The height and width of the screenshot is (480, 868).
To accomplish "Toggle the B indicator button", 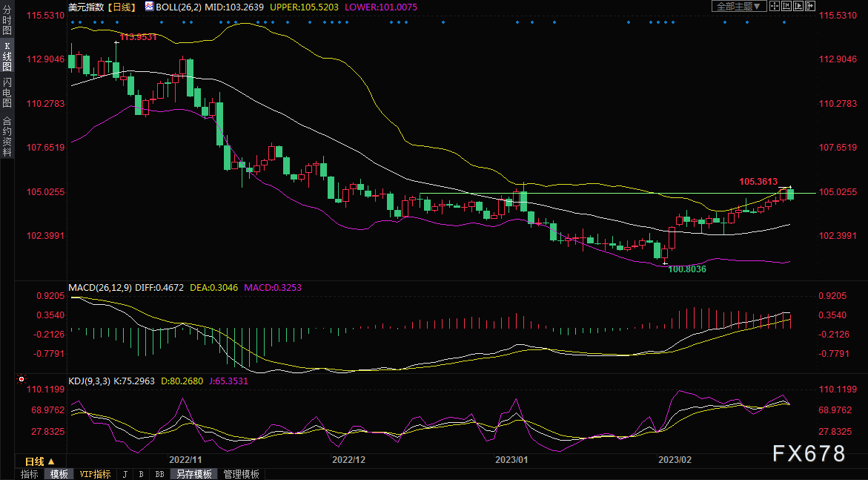I will 141,474.
